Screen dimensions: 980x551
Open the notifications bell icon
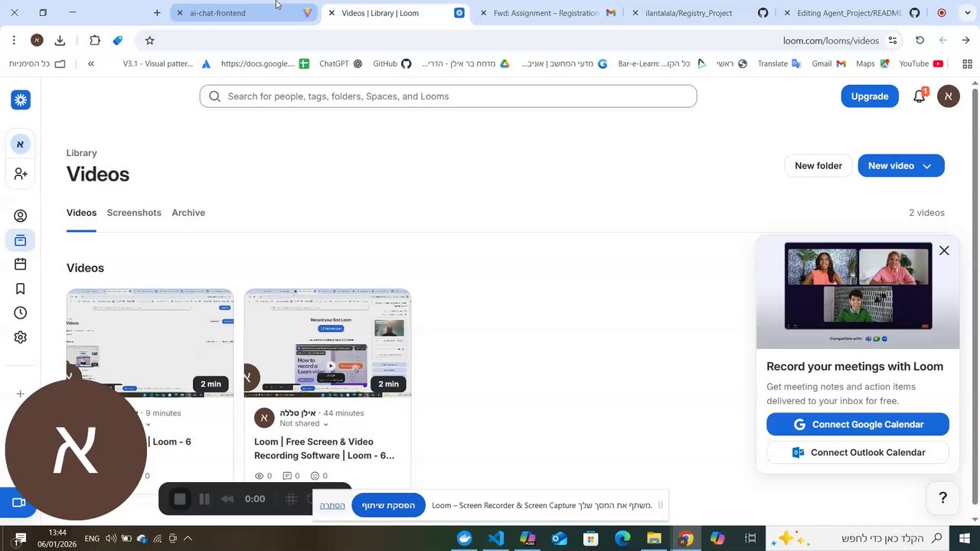pyautogui.click(x=920, y=96)
